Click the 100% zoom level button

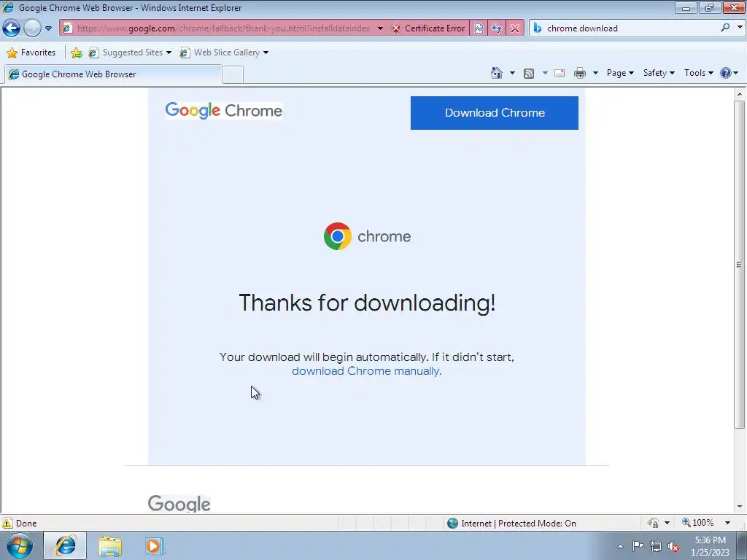[x=698, y=523]
